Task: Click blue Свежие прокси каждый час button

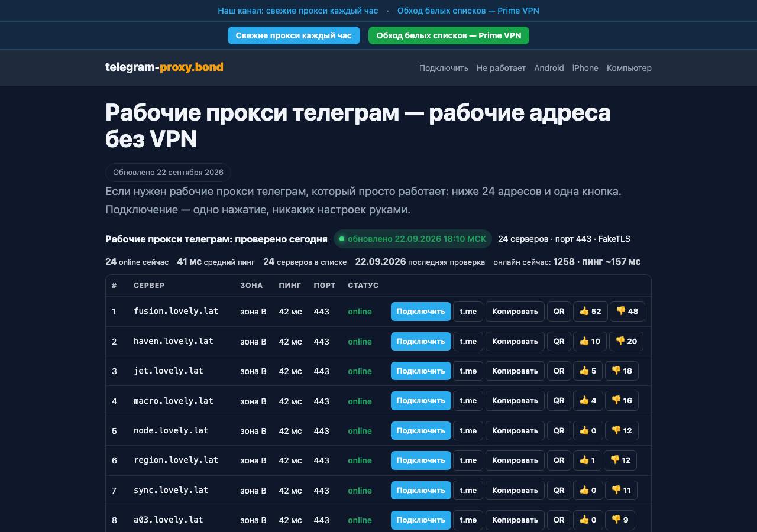Action: coord(294,35)
